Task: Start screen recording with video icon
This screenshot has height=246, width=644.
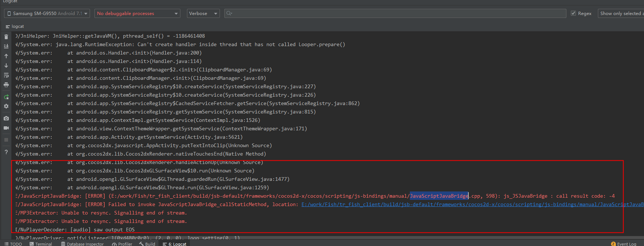Action: click(6, 128)
